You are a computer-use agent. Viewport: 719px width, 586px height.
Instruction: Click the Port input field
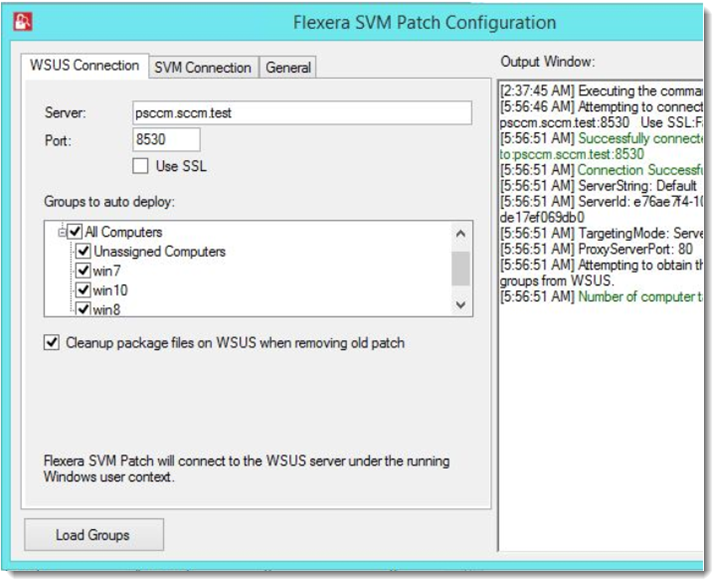pos(166,139)
